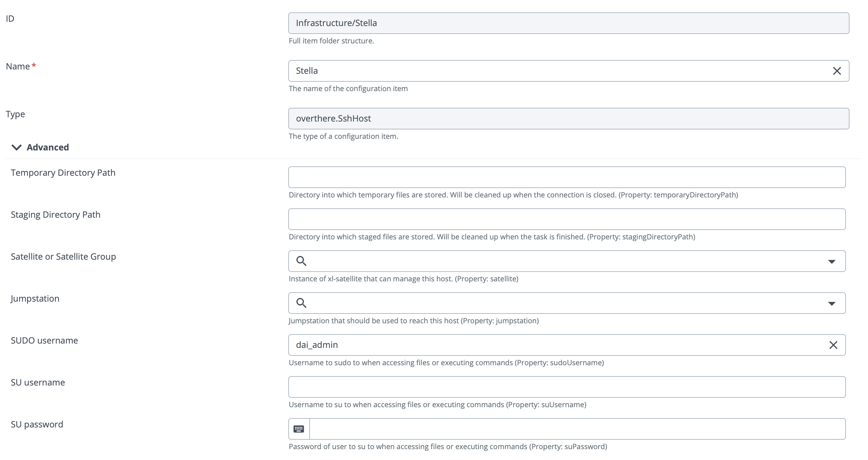Open the Jumpstation dropdown menu

pyautogui.click(x=834, y=302)
